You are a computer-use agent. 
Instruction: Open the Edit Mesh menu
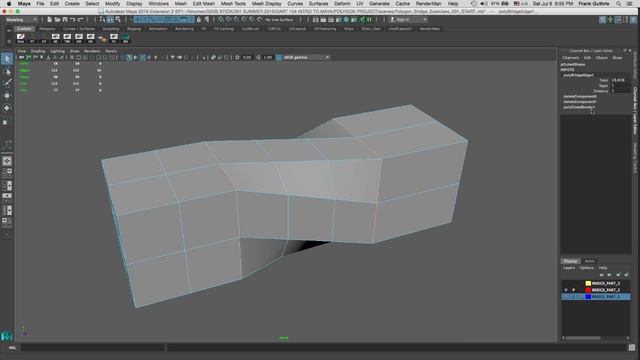pyautogui.click(x=203, y=4)
